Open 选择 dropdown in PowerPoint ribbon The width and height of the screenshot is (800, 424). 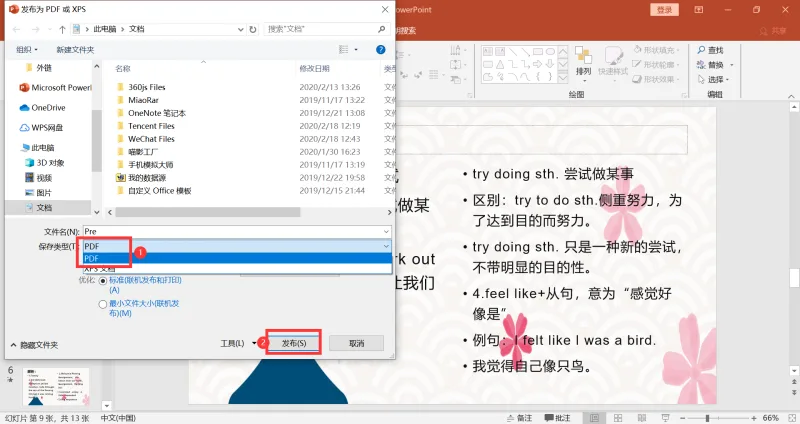(714, 80)
